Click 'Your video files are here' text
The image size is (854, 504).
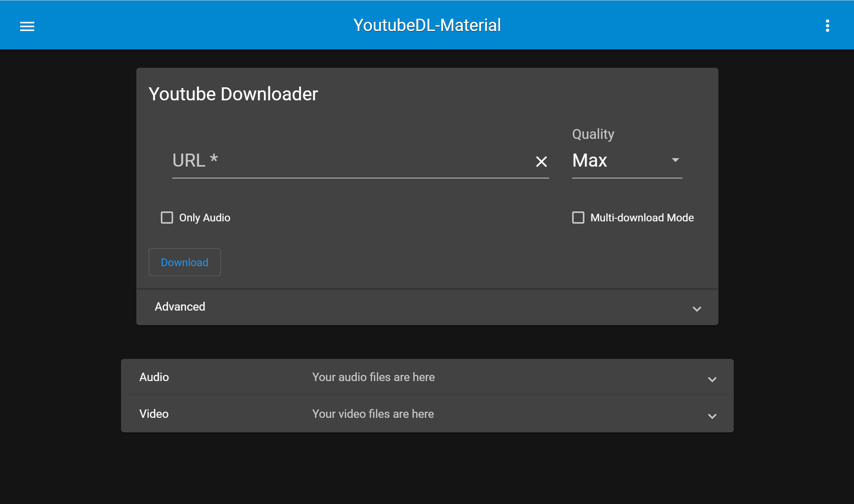click(x=373, y=414)
